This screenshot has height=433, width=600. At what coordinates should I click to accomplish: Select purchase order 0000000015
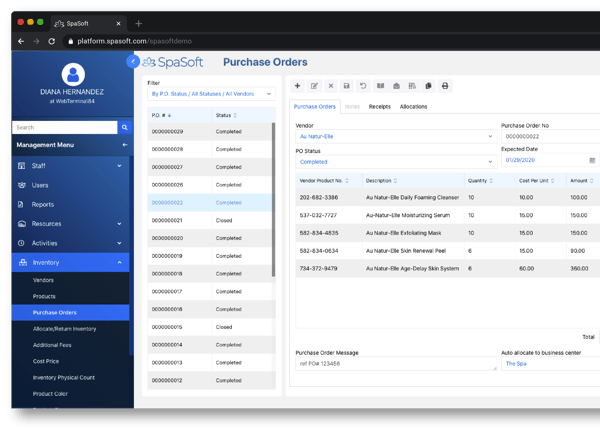pos(212,327)
